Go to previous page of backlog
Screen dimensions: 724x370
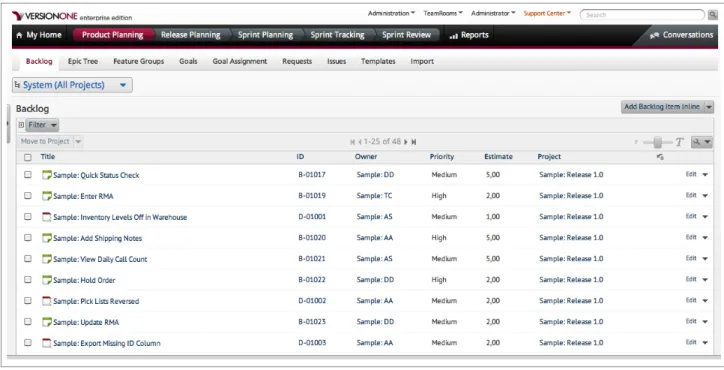click(x=360, y=142)
